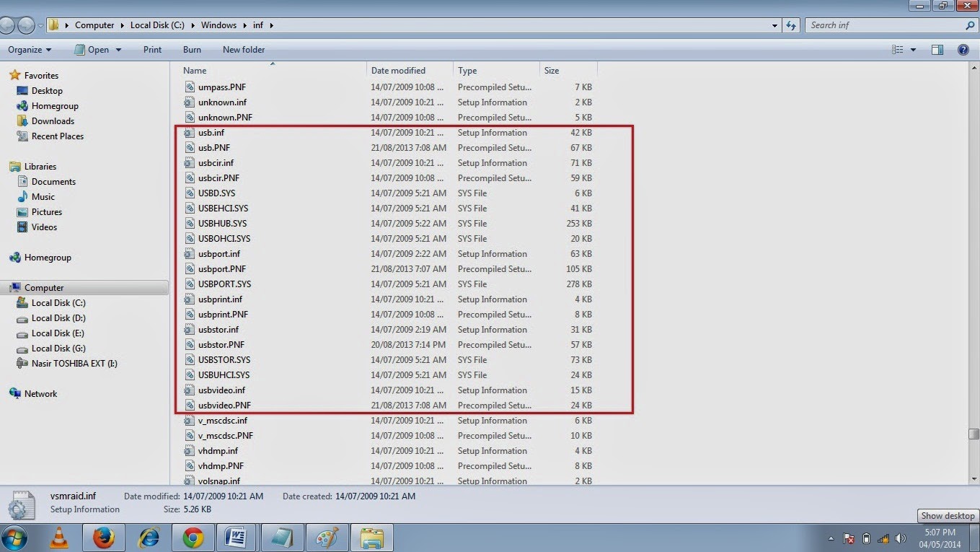Click the Burn toolbar command

coord(192,50)
